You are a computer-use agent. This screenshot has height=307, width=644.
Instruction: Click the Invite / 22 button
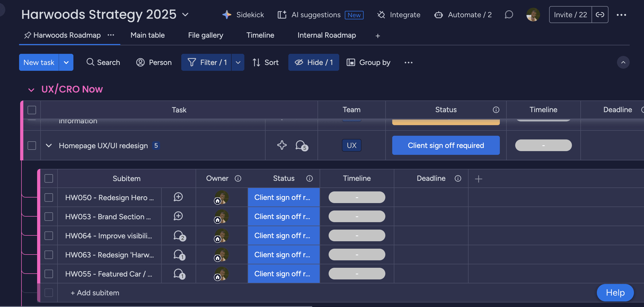(570, 15)
